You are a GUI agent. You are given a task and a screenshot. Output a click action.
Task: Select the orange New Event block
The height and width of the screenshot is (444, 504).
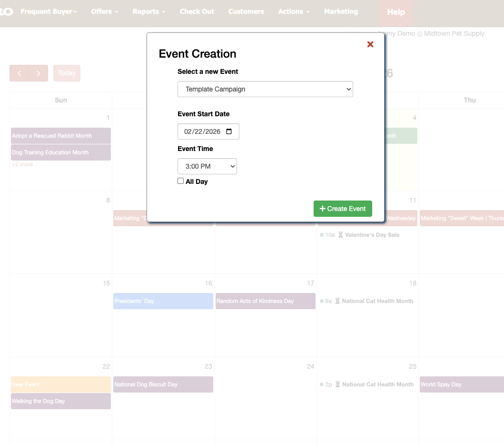[61, 384]
